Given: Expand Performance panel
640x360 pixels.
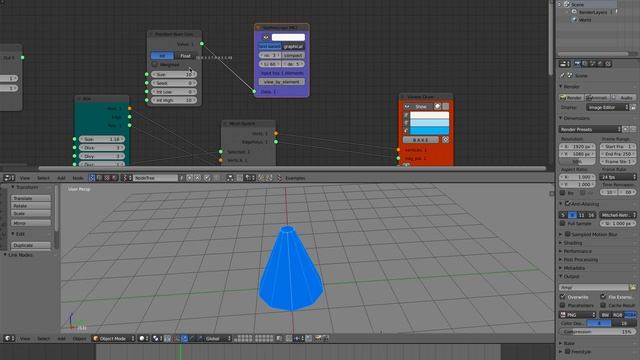Looking at the screenshot, I should click(x=576, y=251).
